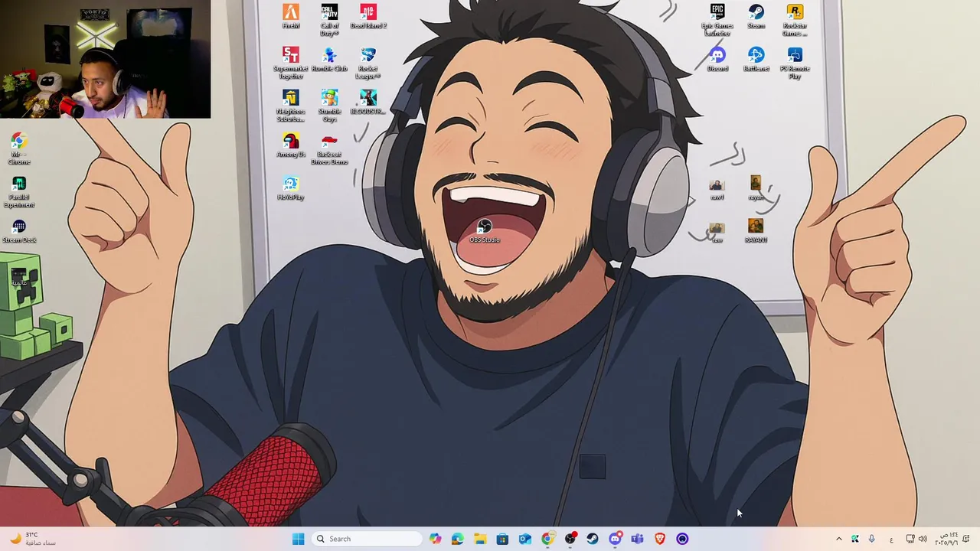
Task: Select the Rumble Club shortcut
Action: pyautogui.click(x=329, y=60)
